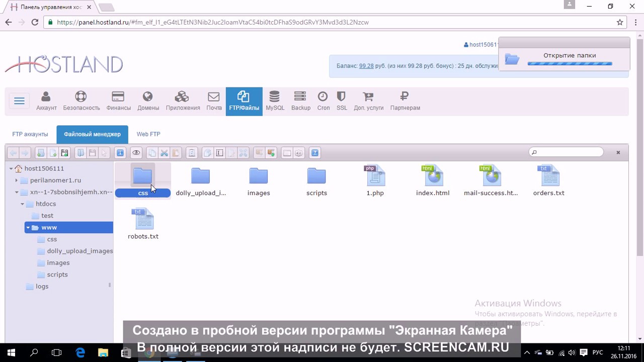Switch to the Web FTP tab
The image size is (644, 362).
(x=148, y=134)
